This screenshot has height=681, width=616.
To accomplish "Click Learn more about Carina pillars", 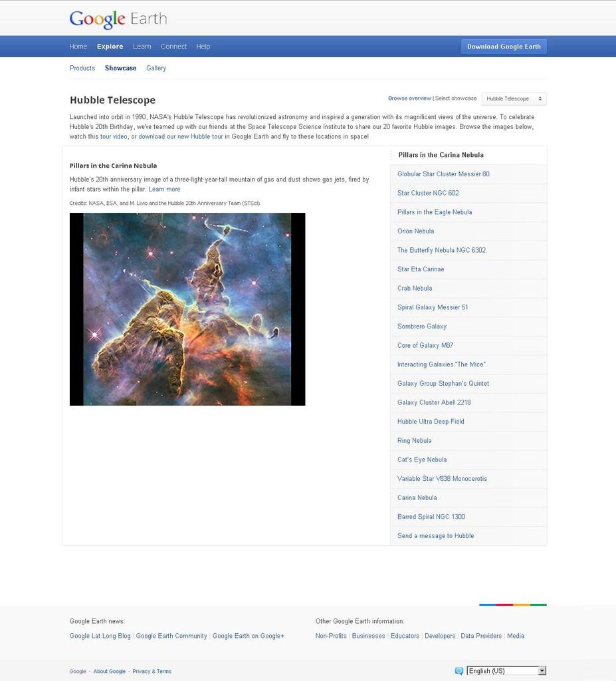I will pyautogui.click(x=164, y=190).
